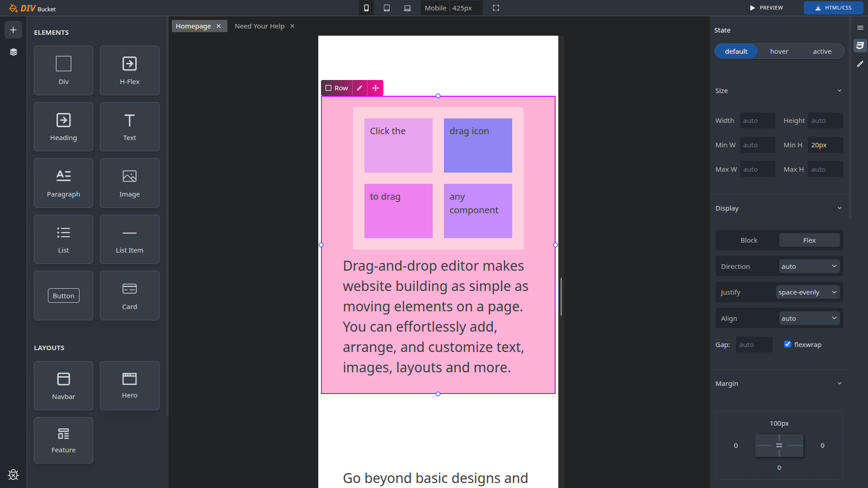Click the margin link control in center

coord(779,446)
